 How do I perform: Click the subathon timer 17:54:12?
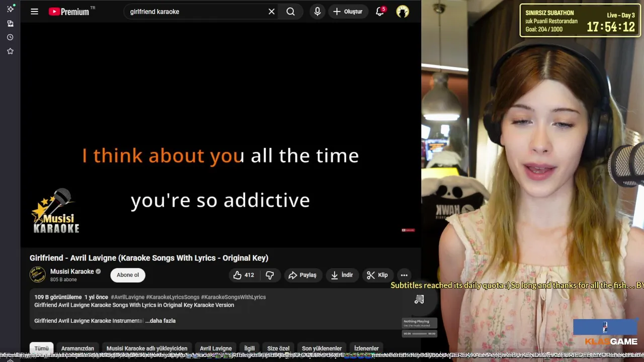611,27
